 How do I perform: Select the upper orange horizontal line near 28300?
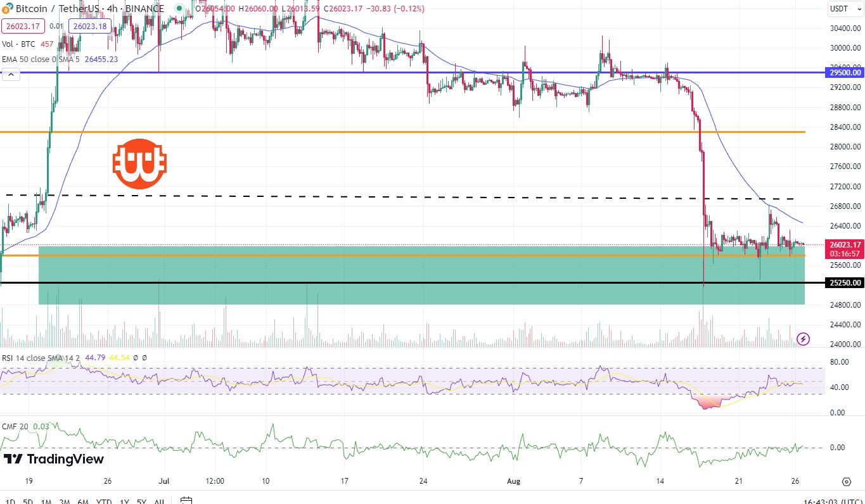(402, 132)
